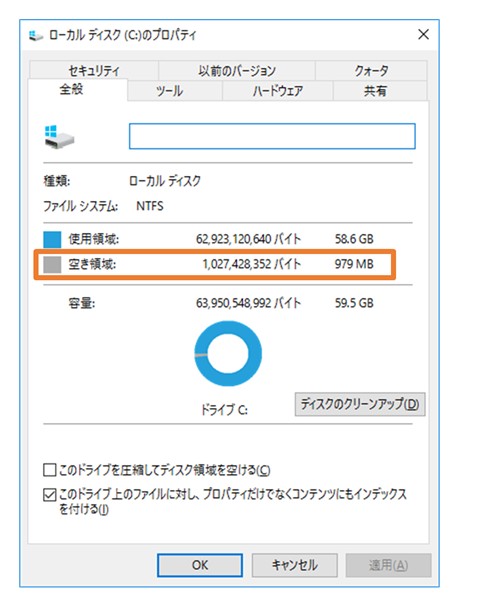The height and width of the screenshot is (605, 502).
Task: Click the Windows drive icon beside name field
Action: click(59, 137)
